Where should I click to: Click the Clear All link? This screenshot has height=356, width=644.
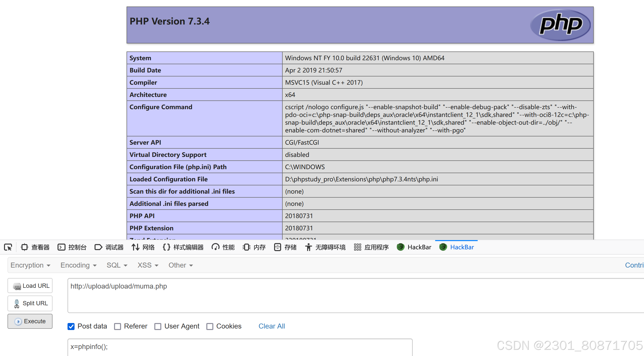272,326
